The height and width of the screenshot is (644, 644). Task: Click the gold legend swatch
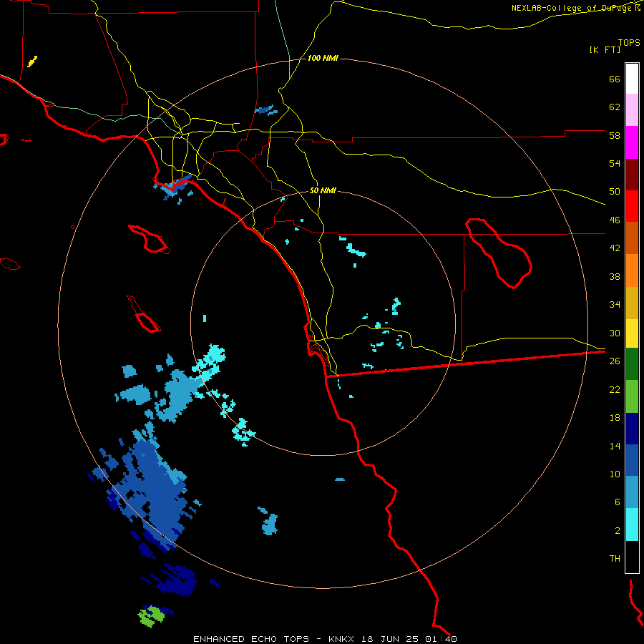click(632, 302)
